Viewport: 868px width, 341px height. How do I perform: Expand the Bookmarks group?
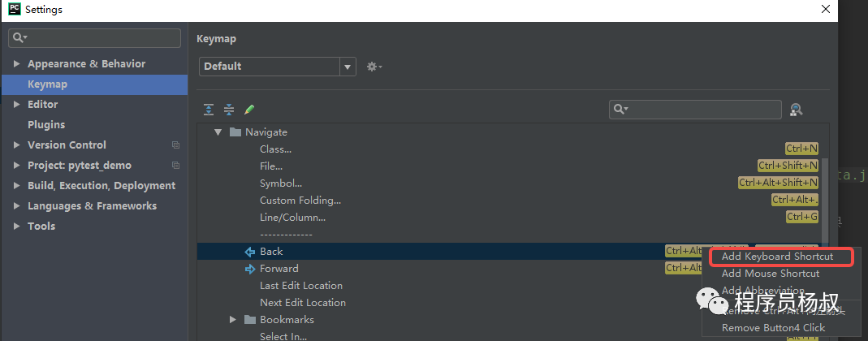(x=233, y=320)
